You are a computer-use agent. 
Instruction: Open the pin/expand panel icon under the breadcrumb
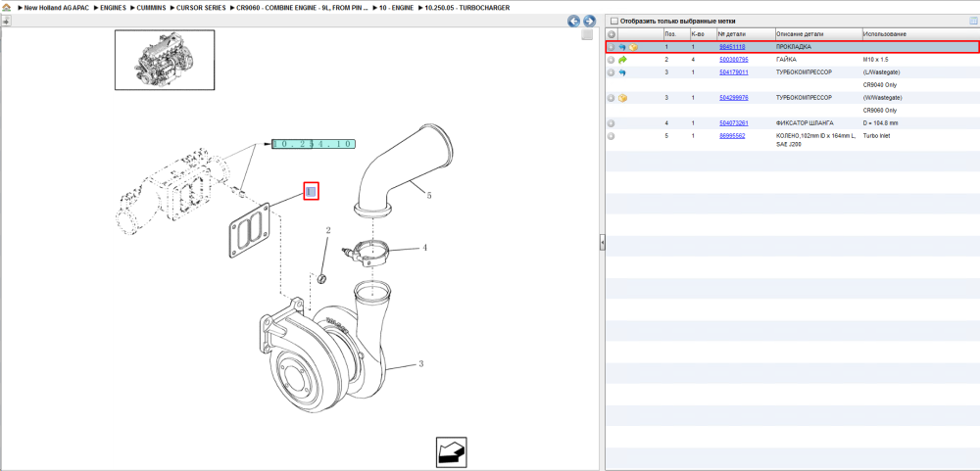[6, 21]
